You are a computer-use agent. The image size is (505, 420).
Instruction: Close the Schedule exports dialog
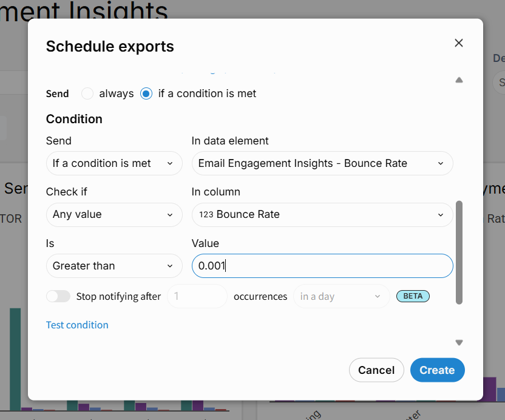pyautogui.click(x=459, y=42)
